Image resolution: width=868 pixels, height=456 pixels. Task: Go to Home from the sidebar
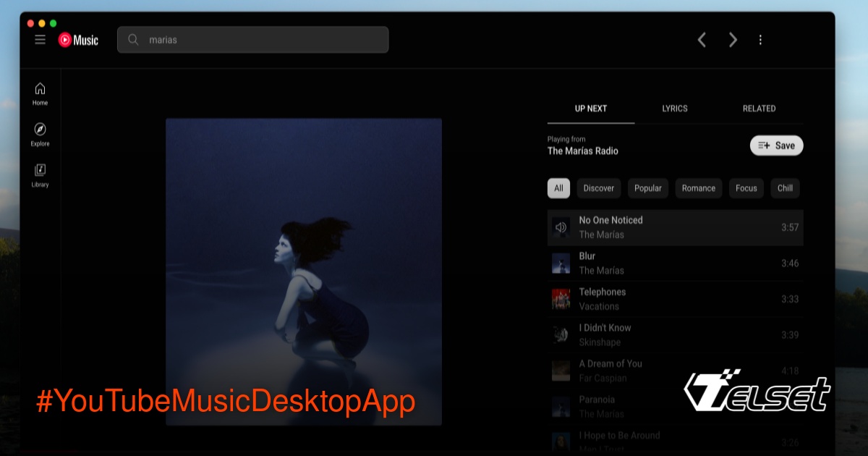[40, 93]
